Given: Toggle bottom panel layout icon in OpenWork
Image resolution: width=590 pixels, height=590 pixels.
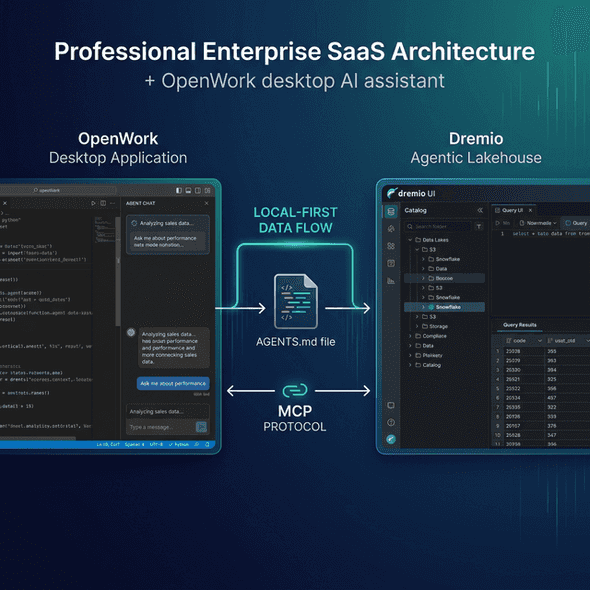Looking at the screenshot, I should [x=189, y=190].
